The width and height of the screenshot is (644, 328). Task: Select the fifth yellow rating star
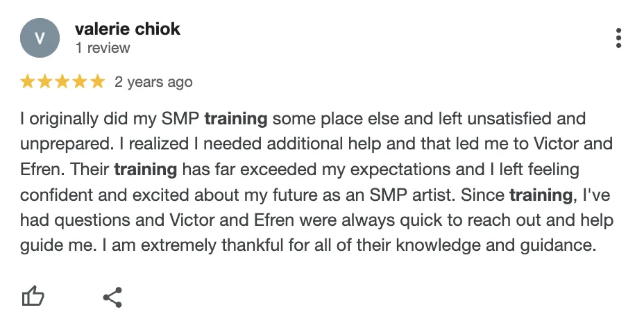coord(97,81)
